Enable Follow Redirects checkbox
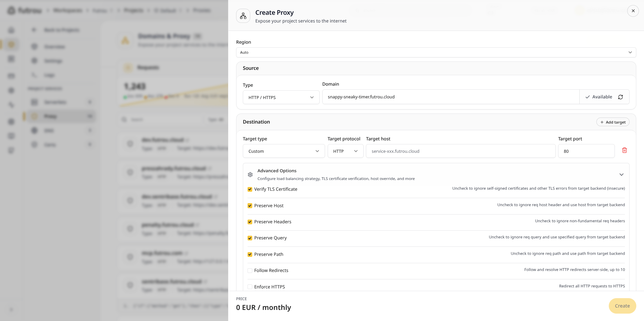The height and width of the screenshot is (321, 644). (250, 271)
